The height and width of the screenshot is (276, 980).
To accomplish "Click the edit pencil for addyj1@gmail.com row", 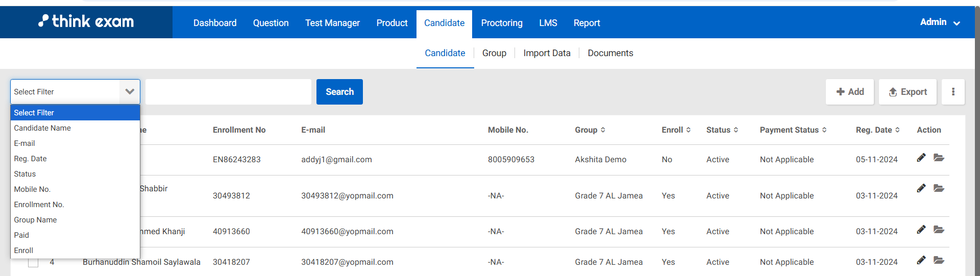I will (921, 158).
